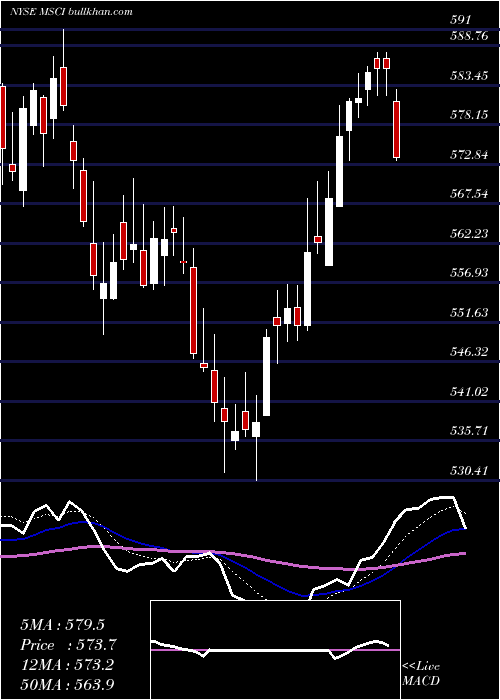Click the 541.02 price label

coord(469,392)
